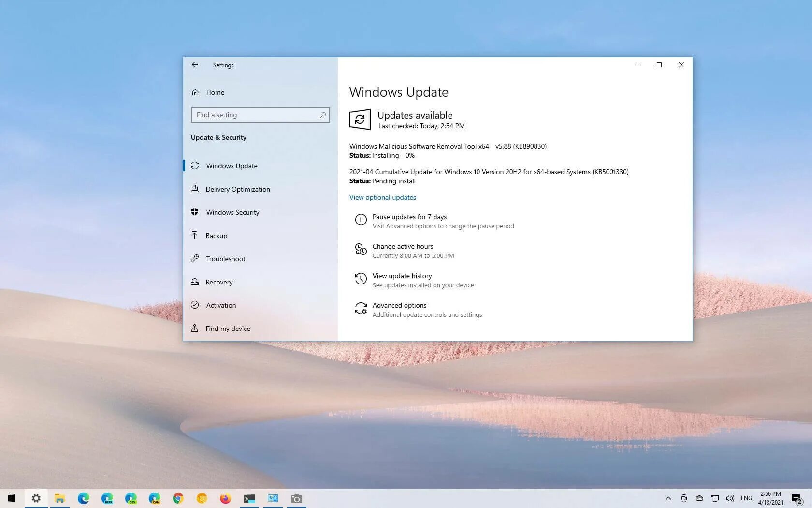The image size is (812, 508).
Task: Close the Settings window
Action: tap(681, 65)
